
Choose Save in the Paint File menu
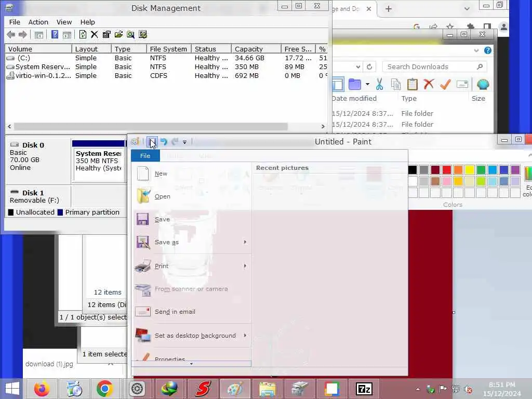pos(192,219)
